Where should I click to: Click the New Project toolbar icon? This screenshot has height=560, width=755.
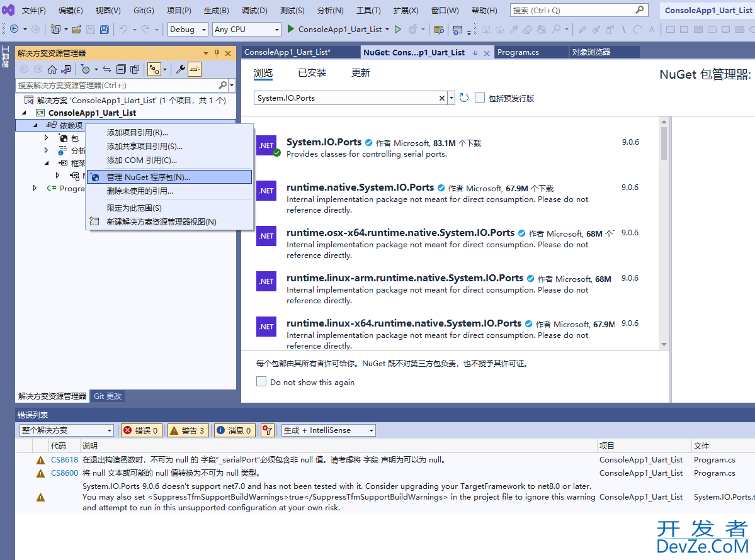coord(55,30)
